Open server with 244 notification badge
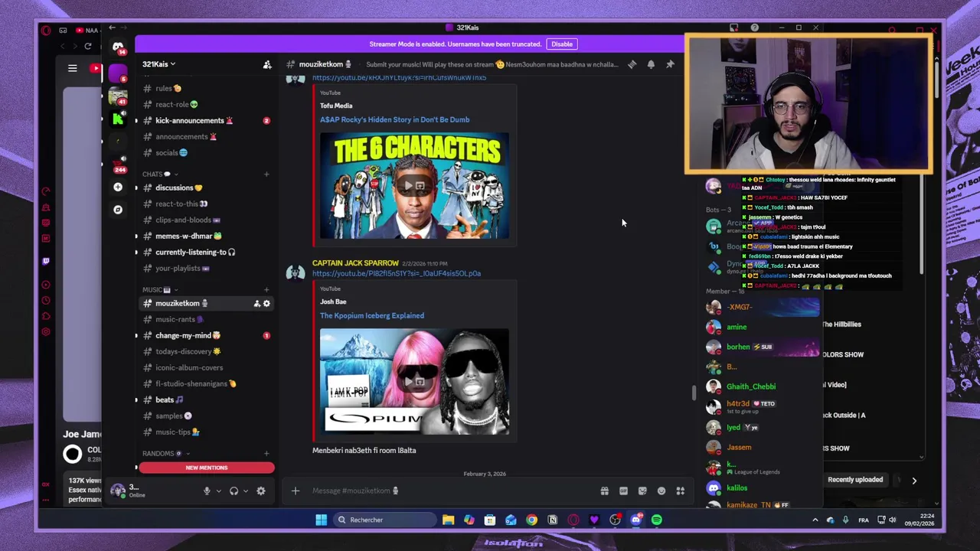The image size is (980, 551). (x=118, y=163)
